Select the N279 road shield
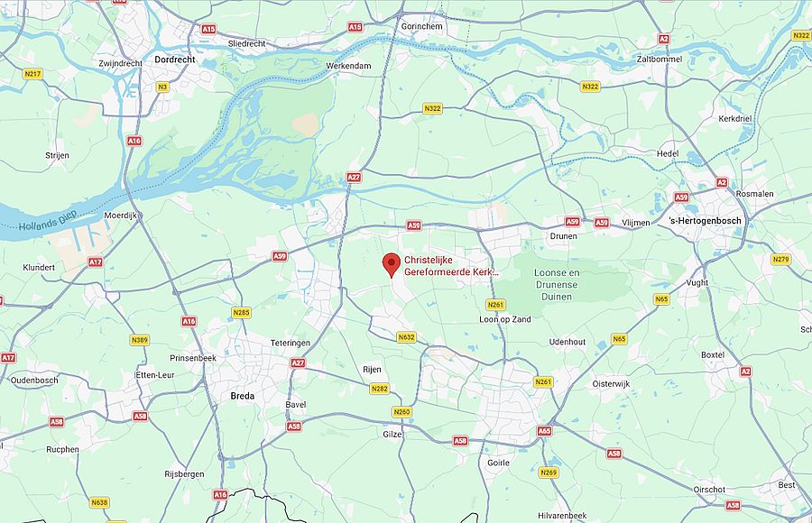The width and height of the screenshot is (812, 523). click(x=781, y=259)
